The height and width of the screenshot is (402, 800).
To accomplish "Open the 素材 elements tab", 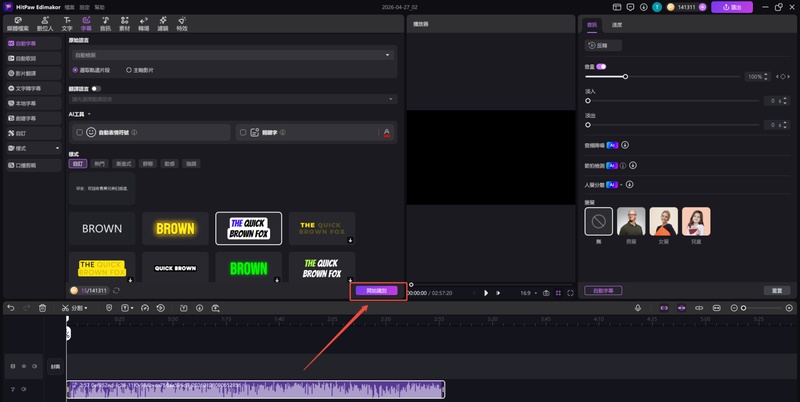I will [124, 24].
